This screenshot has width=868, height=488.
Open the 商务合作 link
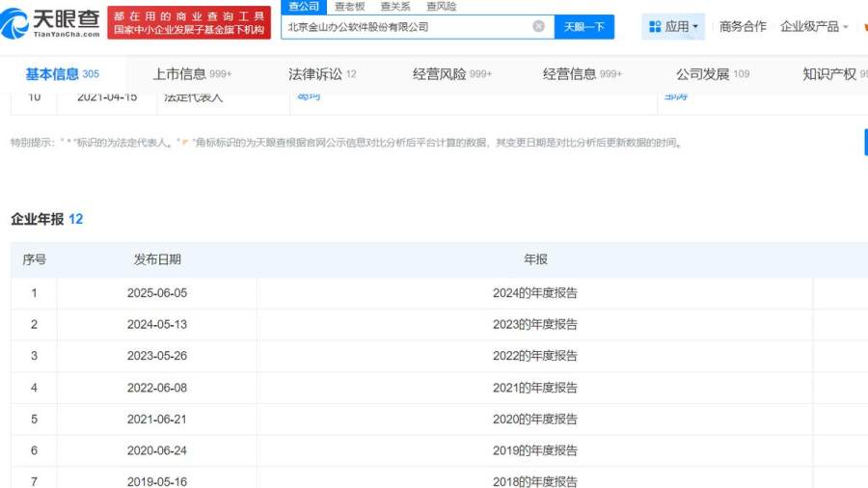point(743,27)
